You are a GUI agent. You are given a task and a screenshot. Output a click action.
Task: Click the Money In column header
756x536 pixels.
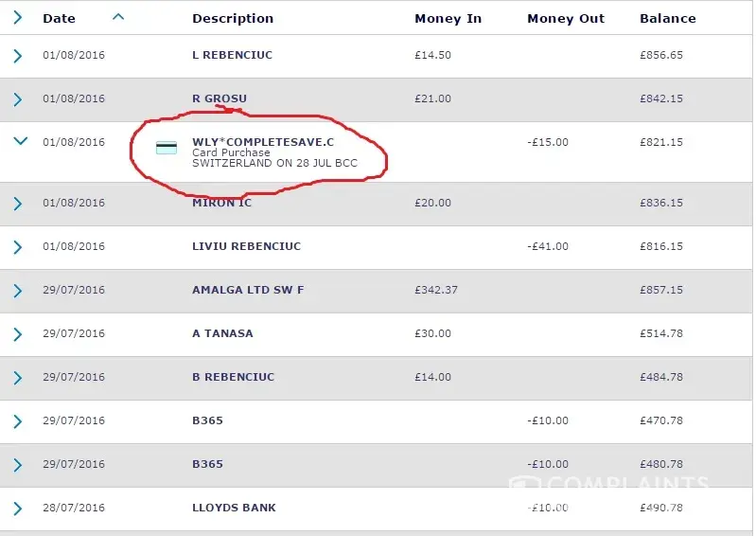pos(448,19)
